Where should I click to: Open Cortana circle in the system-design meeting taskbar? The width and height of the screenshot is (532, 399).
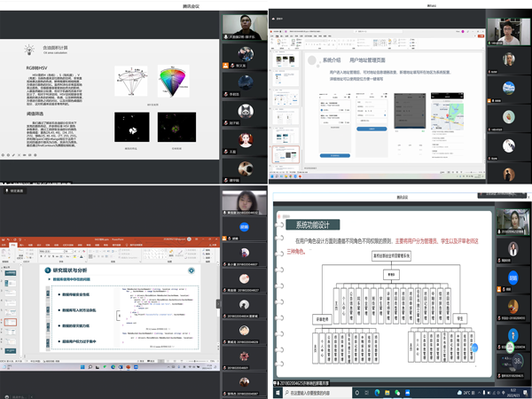(x=357, y=393)
